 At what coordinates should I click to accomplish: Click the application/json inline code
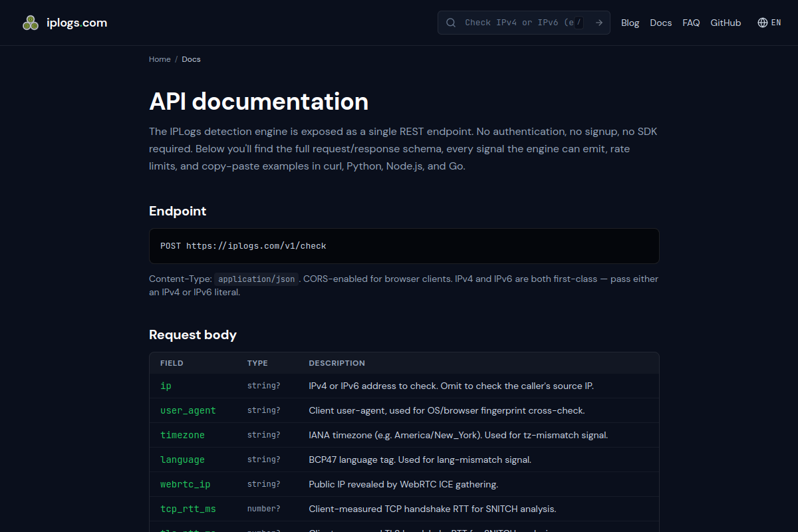point(257,279)
